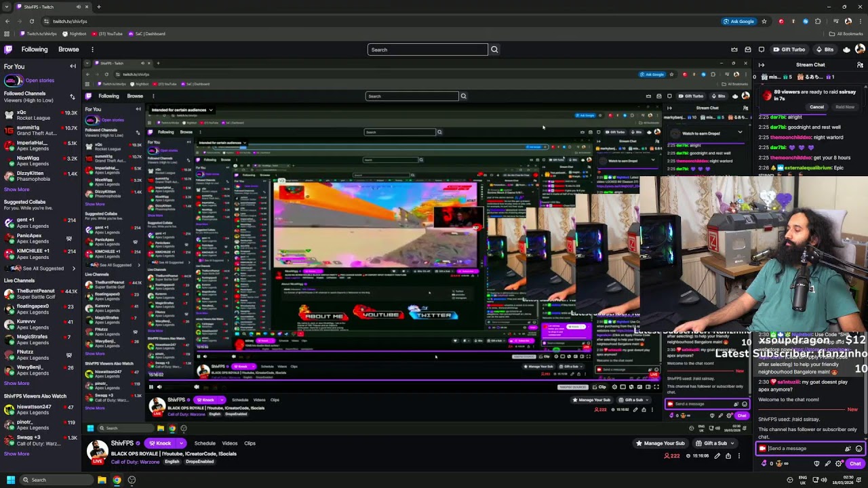Switch to the Schedule tab
868x488 pixels.
click(205, 443)
